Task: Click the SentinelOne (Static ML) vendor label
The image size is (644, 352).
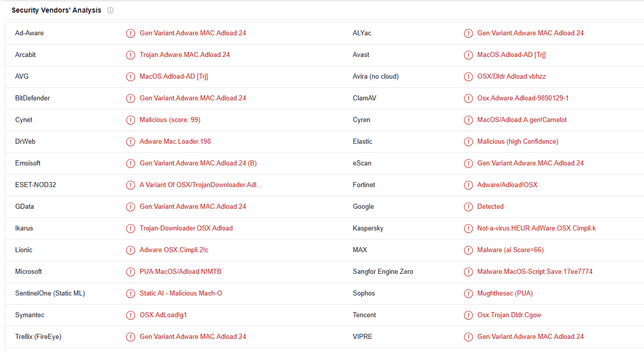Action: (50, 294)
